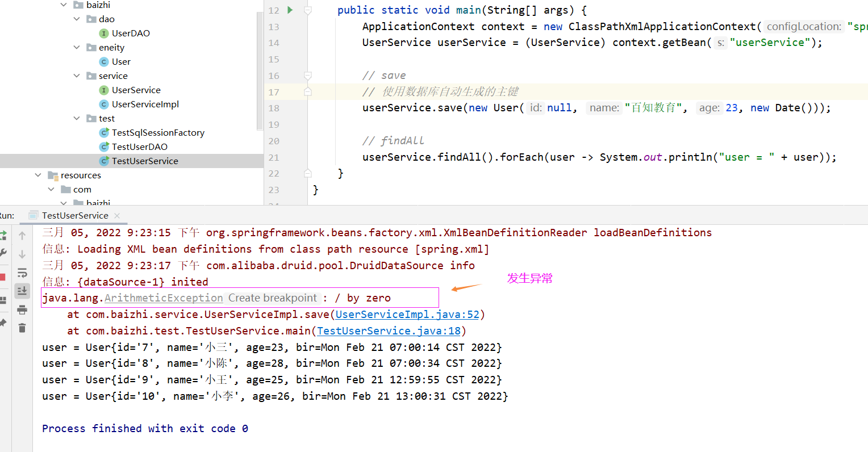Click the service package folder icon
This screenshot has height=452, width=868.
tap(91, 76)
